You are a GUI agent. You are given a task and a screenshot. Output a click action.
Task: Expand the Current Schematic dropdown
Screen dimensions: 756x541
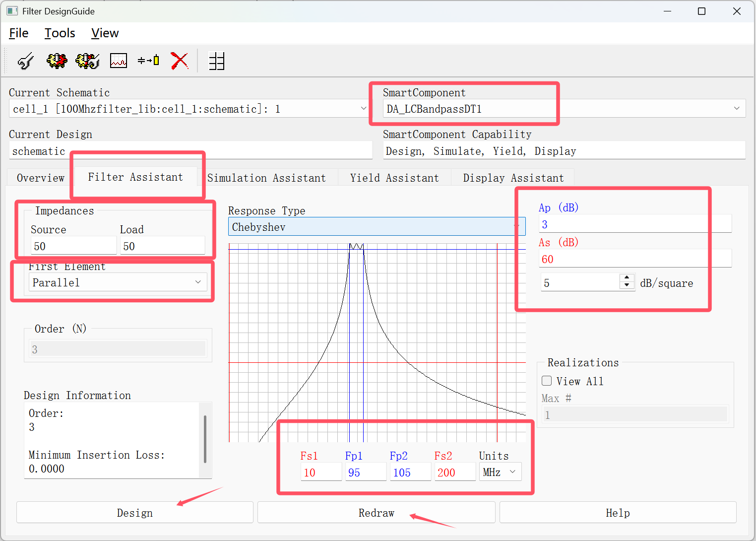pos(363,109)
